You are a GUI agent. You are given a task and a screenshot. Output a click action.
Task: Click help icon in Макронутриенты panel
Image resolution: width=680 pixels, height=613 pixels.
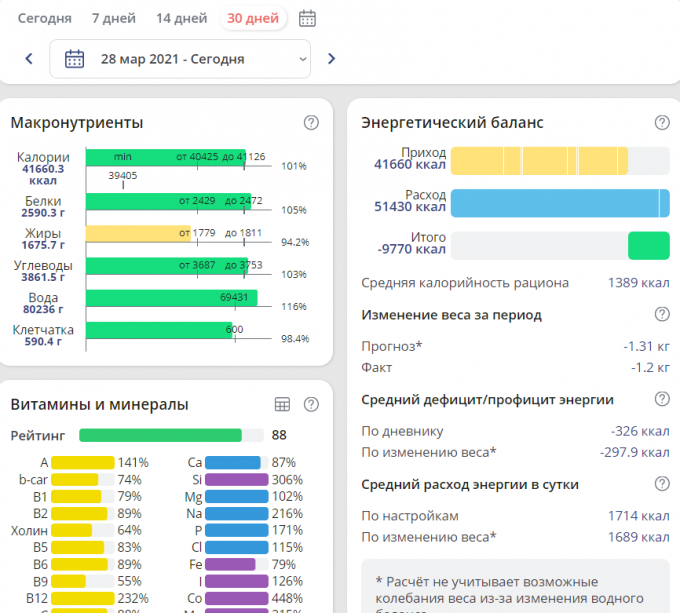(x=311, y=123)
